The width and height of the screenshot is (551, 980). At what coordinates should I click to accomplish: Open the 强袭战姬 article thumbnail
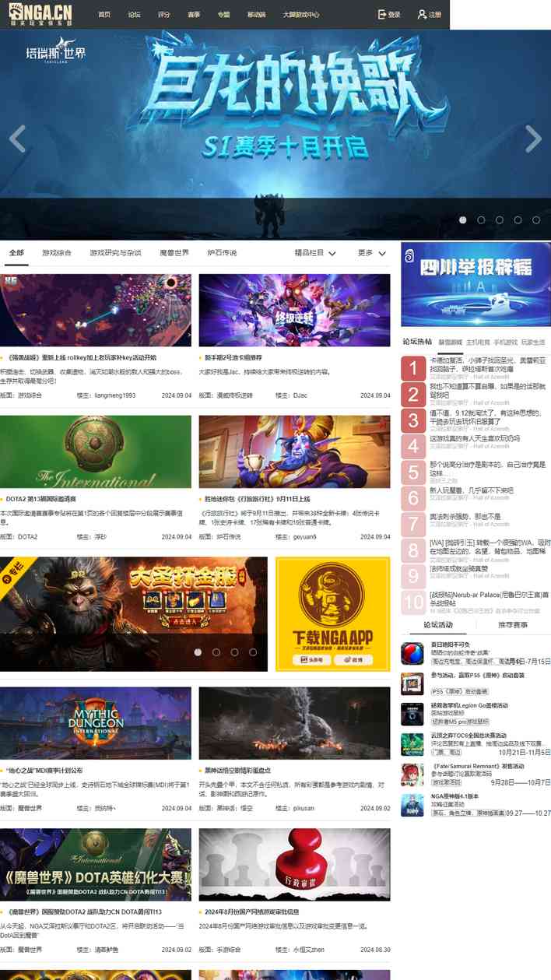(x=96, y=310)
